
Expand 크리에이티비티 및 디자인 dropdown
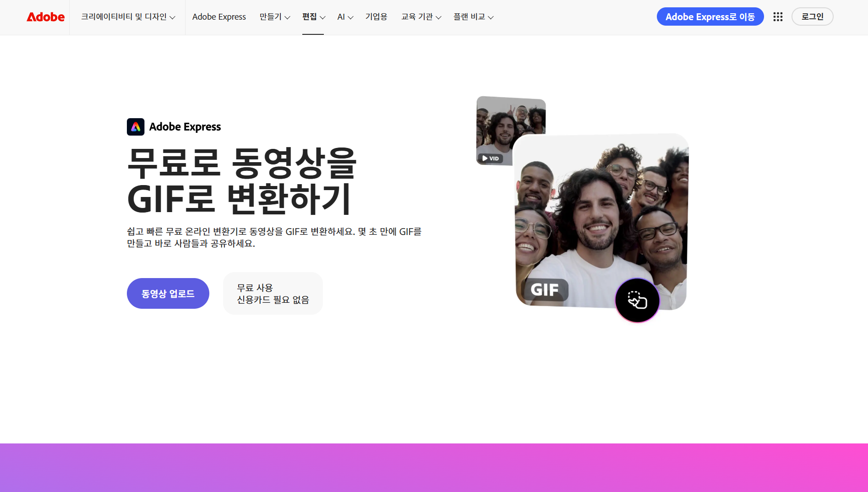pos(128,17)
